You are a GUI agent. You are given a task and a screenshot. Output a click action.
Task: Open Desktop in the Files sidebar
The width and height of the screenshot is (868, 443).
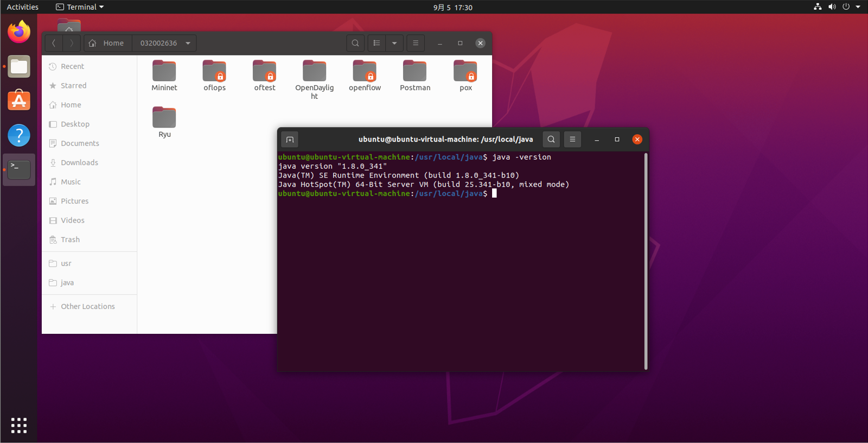click(90, 124)
